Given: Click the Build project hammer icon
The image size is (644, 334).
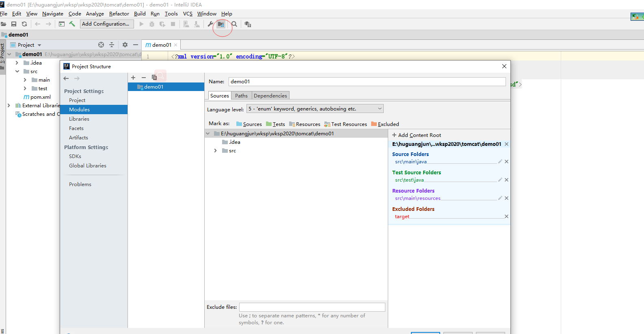Looking at the screenshot, I should pyautogui.click(x=72, y=24).
